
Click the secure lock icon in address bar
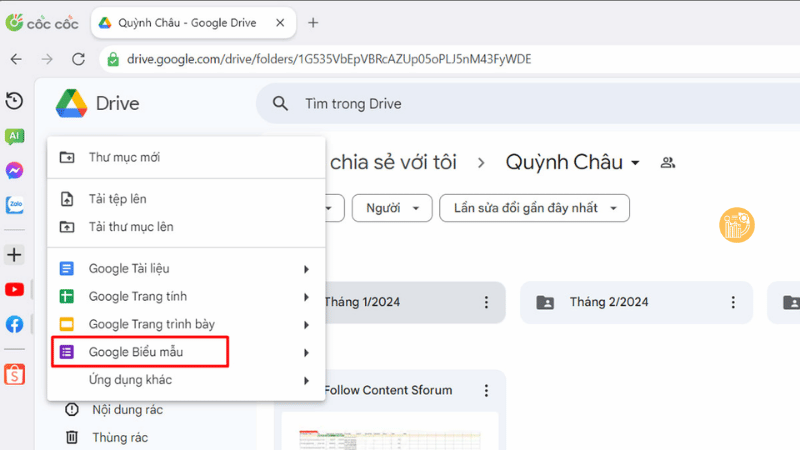pyautogui.click(x=113, y=59)
